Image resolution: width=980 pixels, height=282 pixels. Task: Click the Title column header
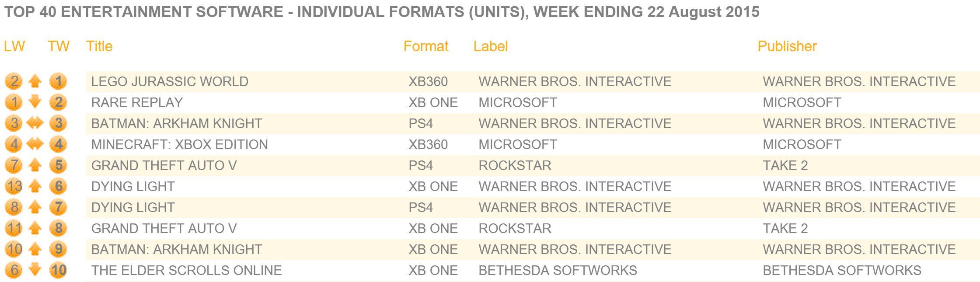pyautogui.click(x=99, y=46)
